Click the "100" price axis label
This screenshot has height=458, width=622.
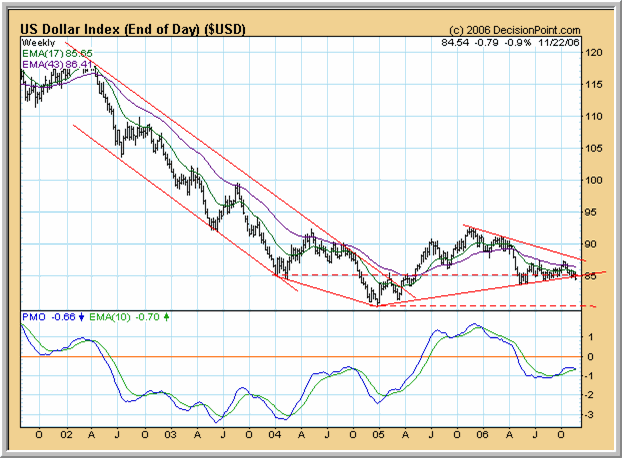coord(593,180)
